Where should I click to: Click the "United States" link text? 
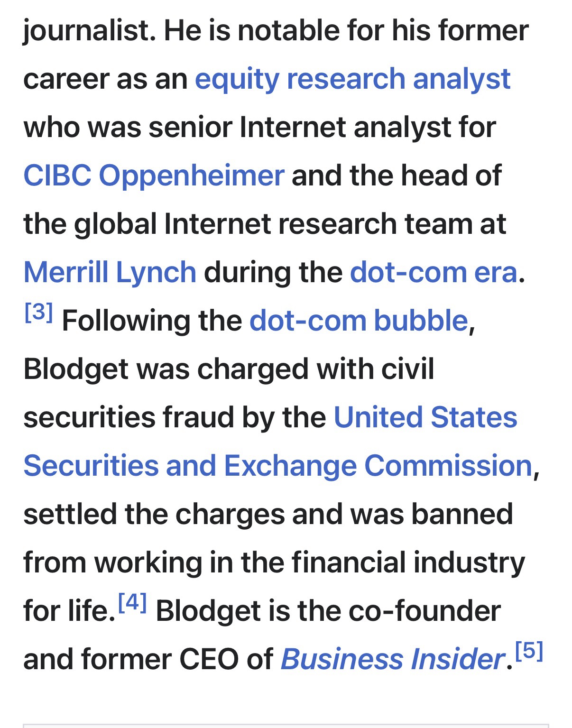click(x=425, y=417)
